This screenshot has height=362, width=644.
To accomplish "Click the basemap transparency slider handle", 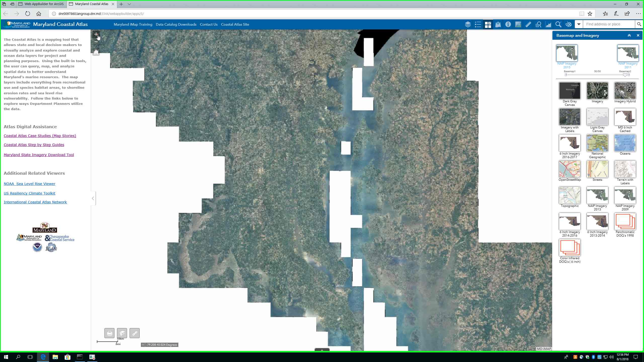I will coord(625,75).
